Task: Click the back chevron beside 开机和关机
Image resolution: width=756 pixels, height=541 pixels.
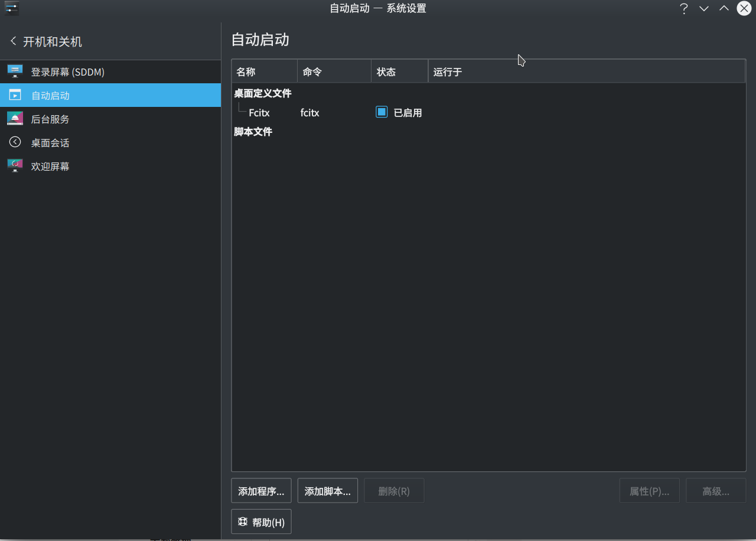Action: (13, 41)
